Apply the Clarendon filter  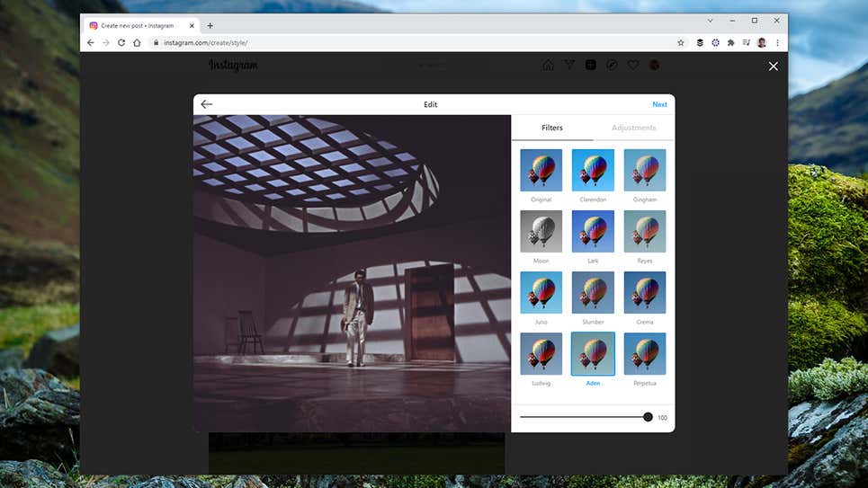pyautogui.click(x=593, y=170)
